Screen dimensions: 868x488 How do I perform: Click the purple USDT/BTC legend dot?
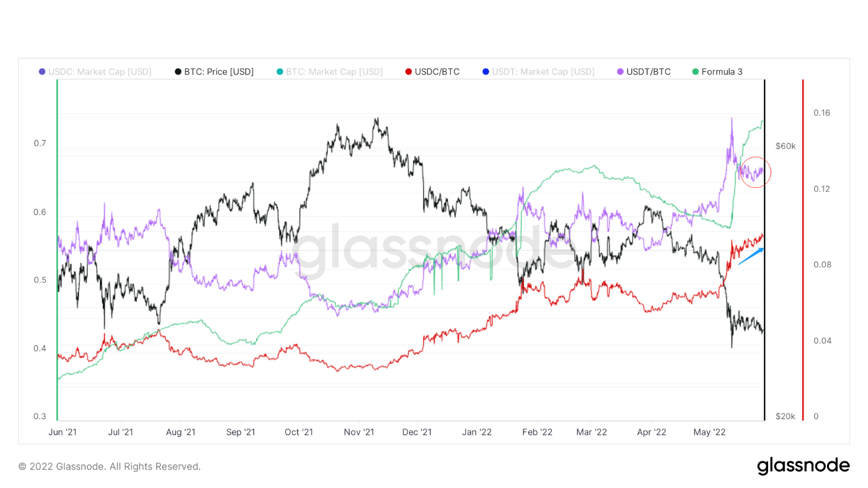[621, 72]
